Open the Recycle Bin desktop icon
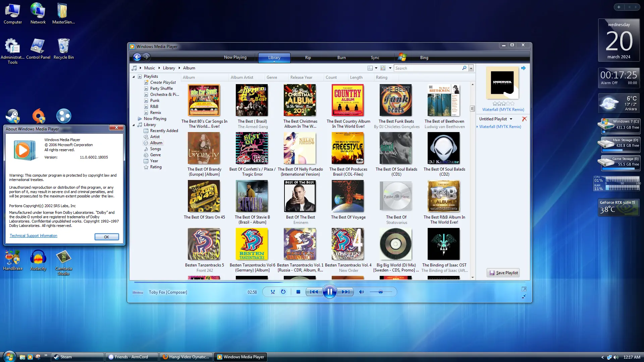644x362 pixels. tap(63, 49)
